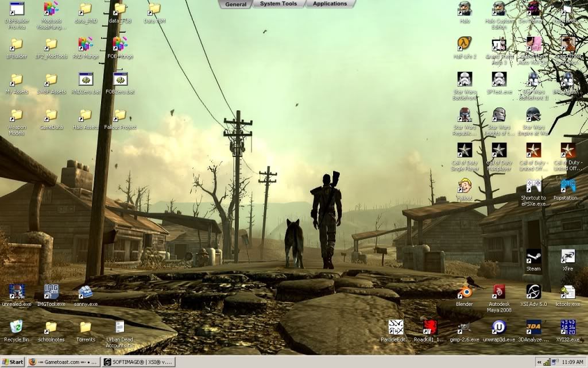
Task: Open the Fallout Project folder
Action: (x=120, y=118)
